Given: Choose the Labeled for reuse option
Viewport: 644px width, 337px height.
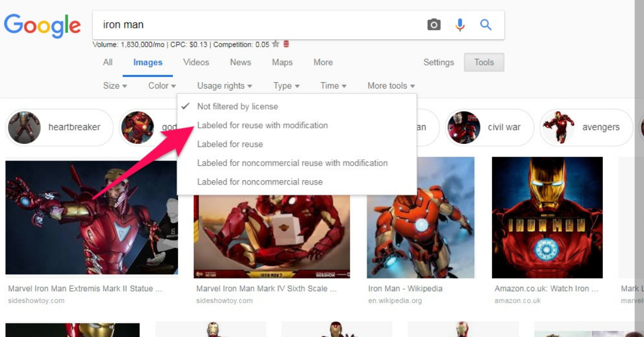Looking at the screenshot, I should pyautogui.click(x=297, y=144).
